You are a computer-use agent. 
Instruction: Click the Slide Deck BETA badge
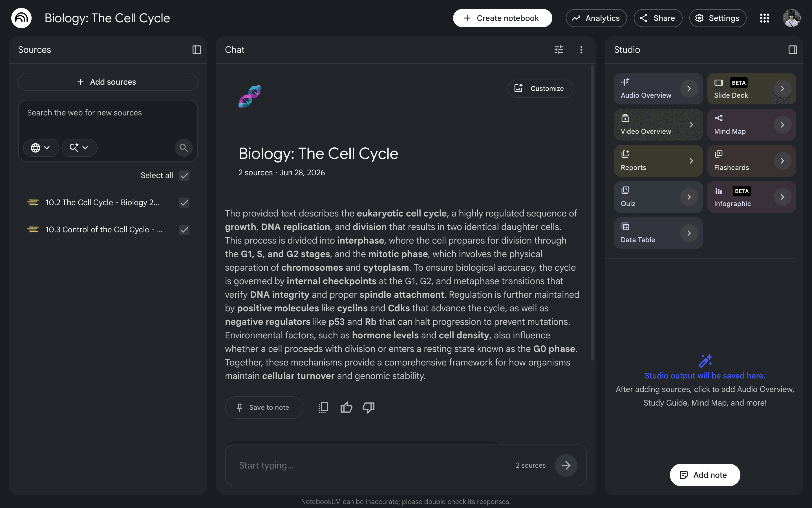pyautogui.click(x=738, y=83)
